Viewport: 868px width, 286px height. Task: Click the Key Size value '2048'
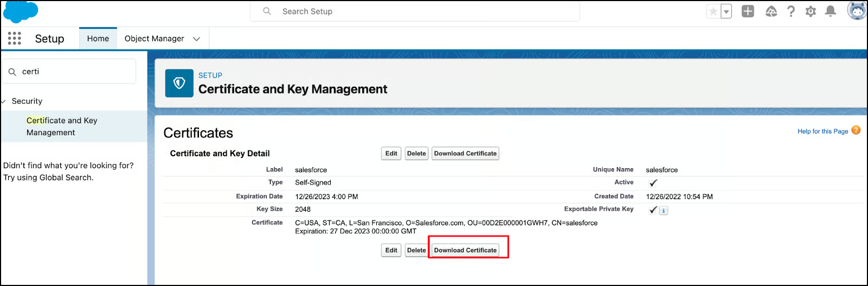(x=303, y=209)
